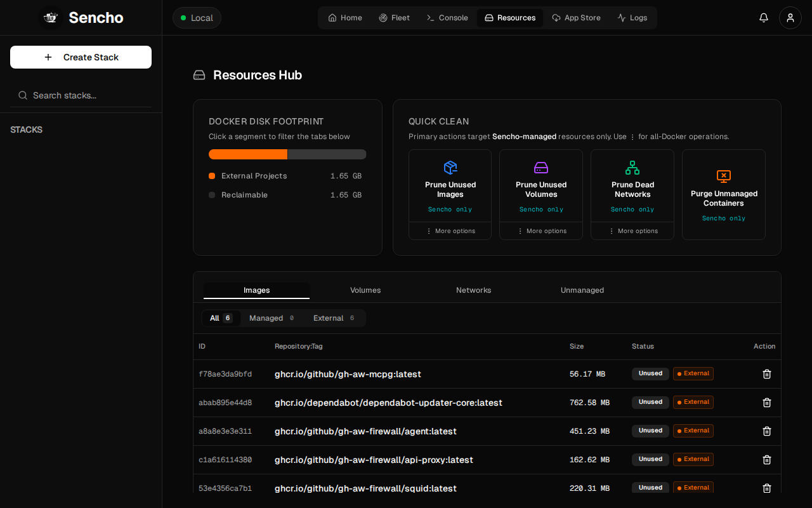
Task: Open the Fleet page
Action: (x=395, y=18)
